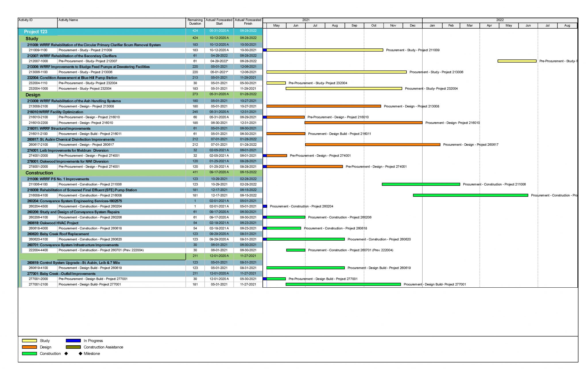Select the 260618 Oakwood HVAC Project row

point(142,223)
